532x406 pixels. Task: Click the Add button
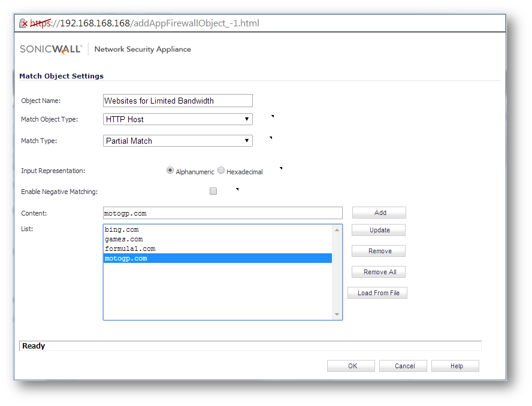coord(379,213)
